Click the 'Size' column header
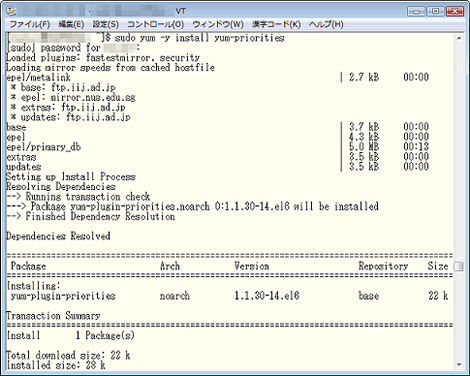The height and width of the screenshot is (376, 470). 438,266
